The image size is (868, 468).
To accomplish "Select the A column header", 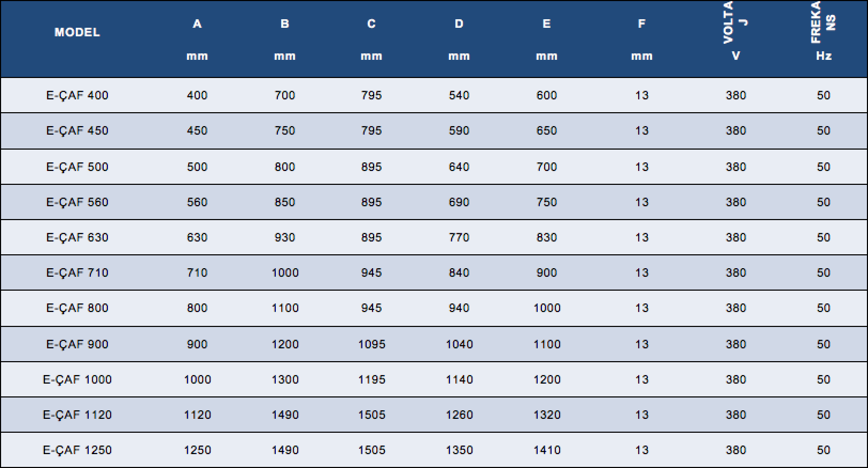I will click(197, 38).
